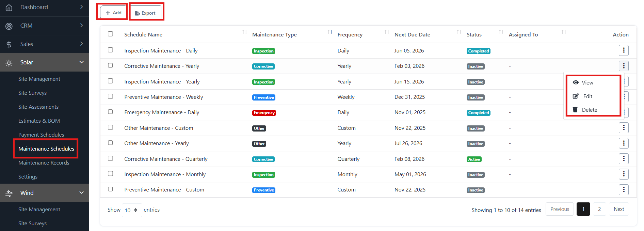Tick checkbox for Emergency Maintenance - Daily row

[110, 112]
